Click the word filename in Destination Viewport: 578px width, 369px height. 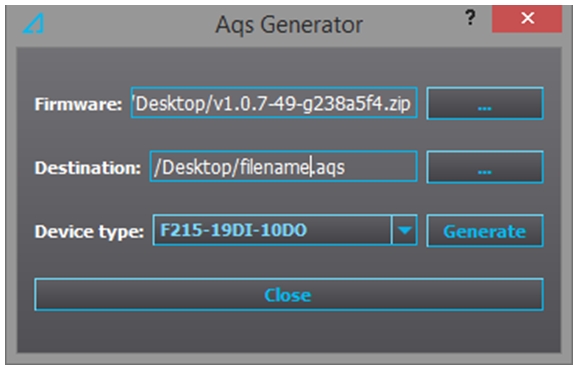pyautogui.click(x=275, y=167)
